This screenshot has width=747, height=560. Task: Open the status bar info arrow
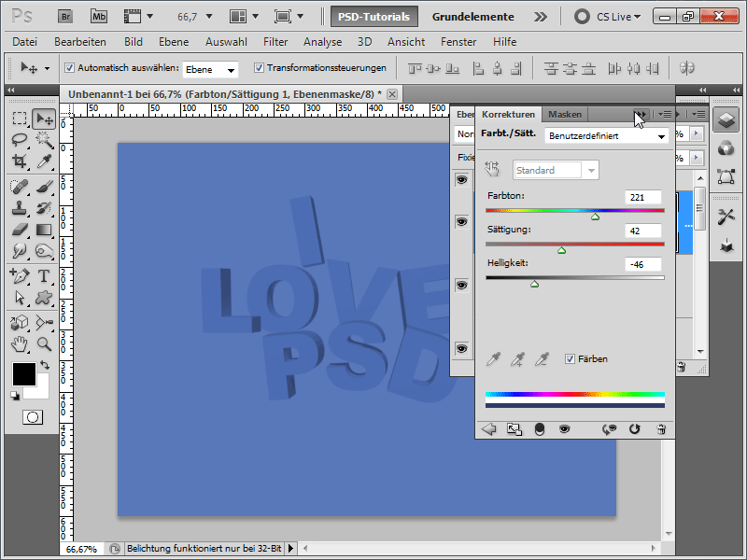[x=290, y=549]
